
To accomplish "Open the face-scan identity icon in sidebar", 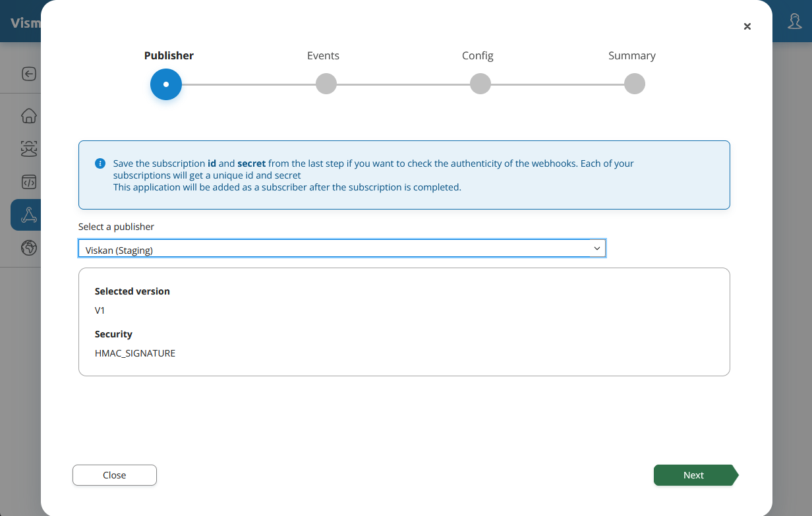I will coord(29,149).
